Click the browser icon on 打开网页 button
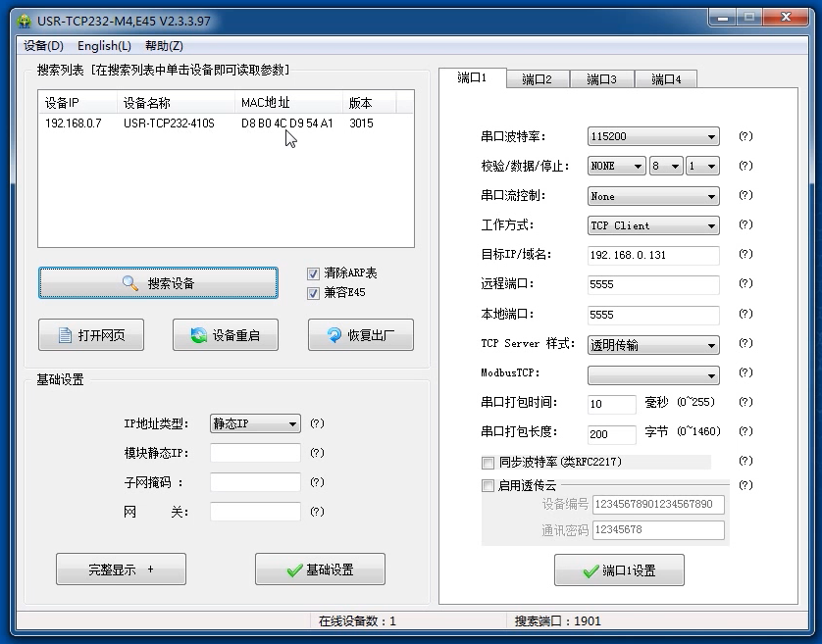Viewport: 822px width, 644px height. point(67,334)
